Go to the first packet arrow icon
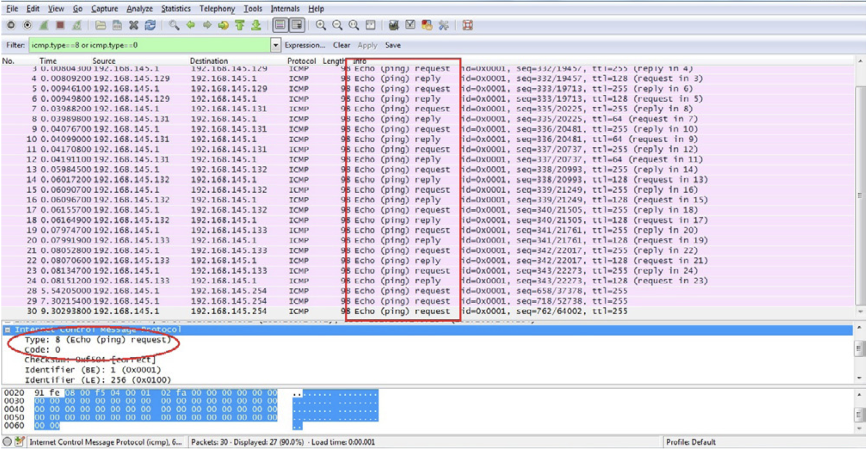This screenshot has width=868, height=449. [x=240, y=25]
